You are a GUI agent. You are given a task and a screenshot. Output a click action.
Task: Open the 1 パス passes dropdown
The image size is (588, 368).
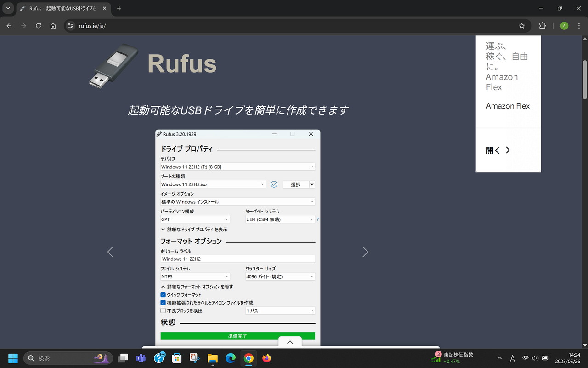pyautogui.click(x=280, y=310)
